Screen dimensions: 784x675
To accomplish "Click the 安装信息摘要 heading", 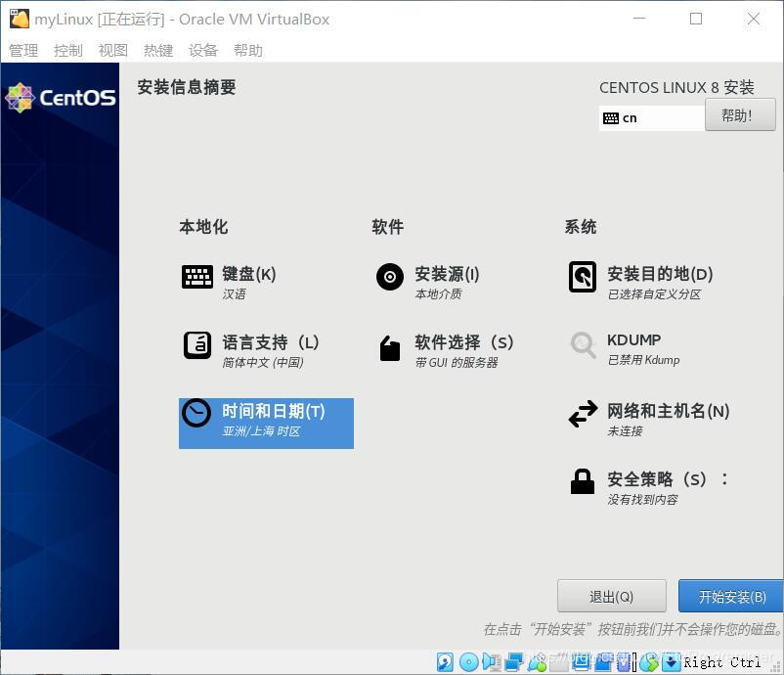I will [187, 87].
